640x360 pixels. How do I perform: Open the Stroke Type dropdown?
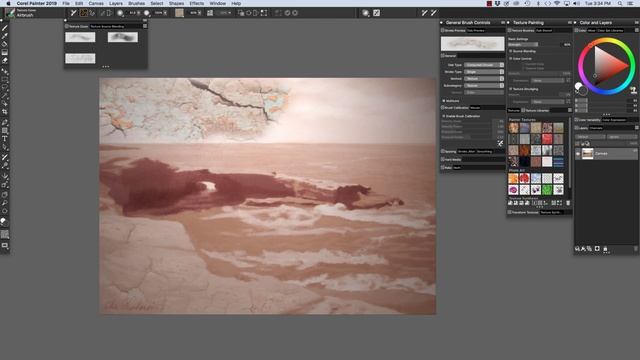(x=484, y=72)
